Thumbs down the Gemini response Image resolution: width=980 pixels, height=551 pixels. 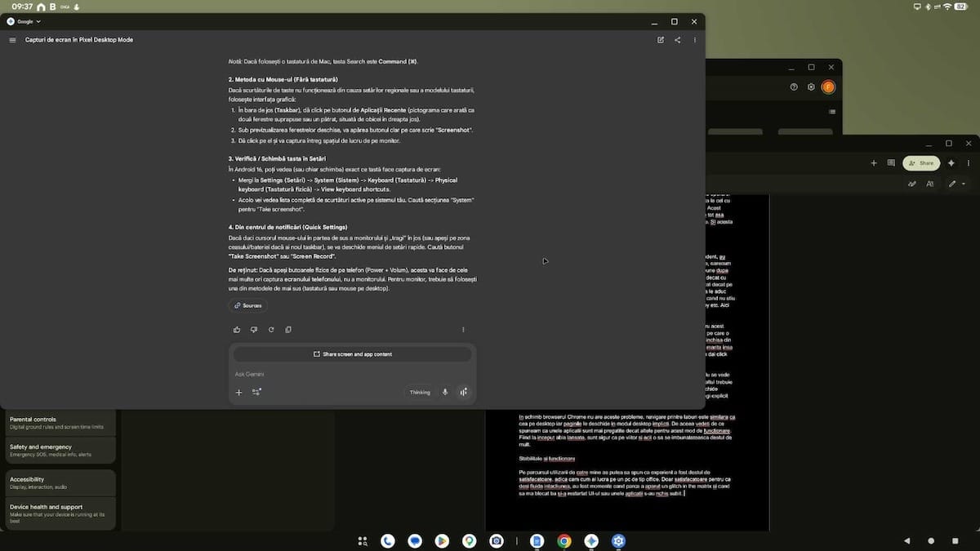click(252, 329)
